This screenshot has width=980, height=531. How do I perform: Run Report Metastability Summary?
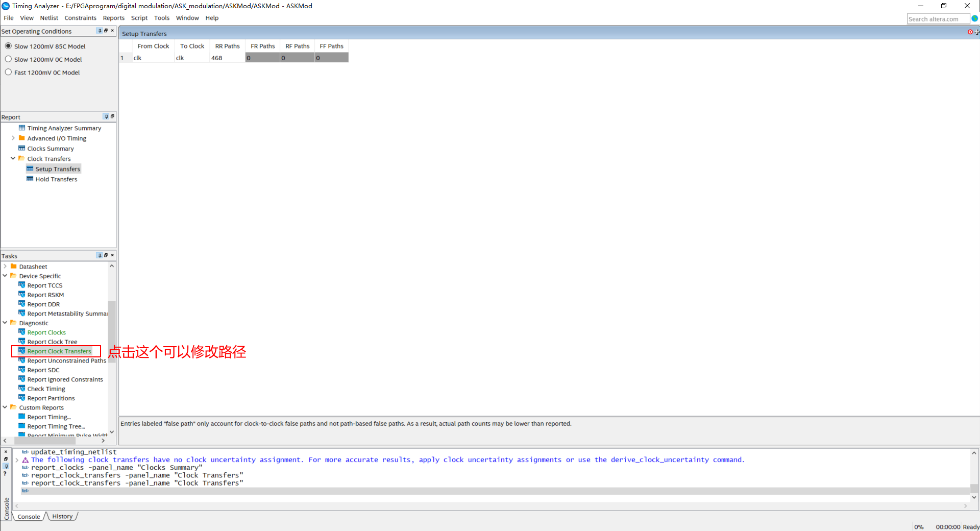66,313
